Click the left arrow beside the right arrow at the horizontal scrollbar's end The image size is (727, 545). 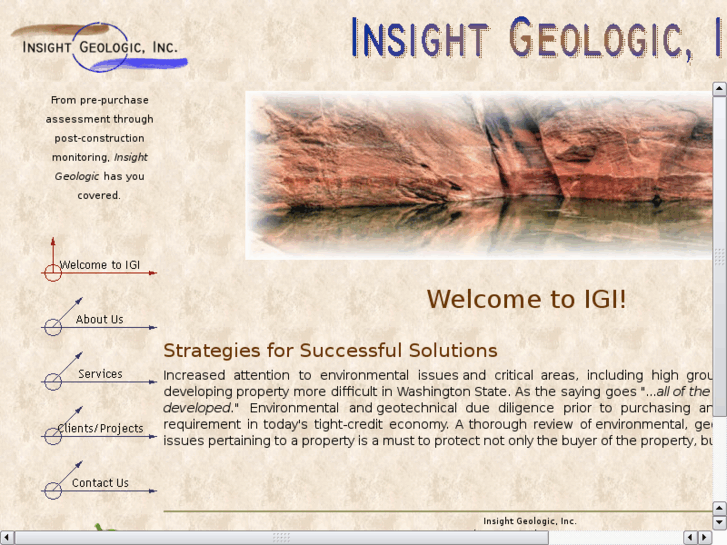tap(691, 537)
